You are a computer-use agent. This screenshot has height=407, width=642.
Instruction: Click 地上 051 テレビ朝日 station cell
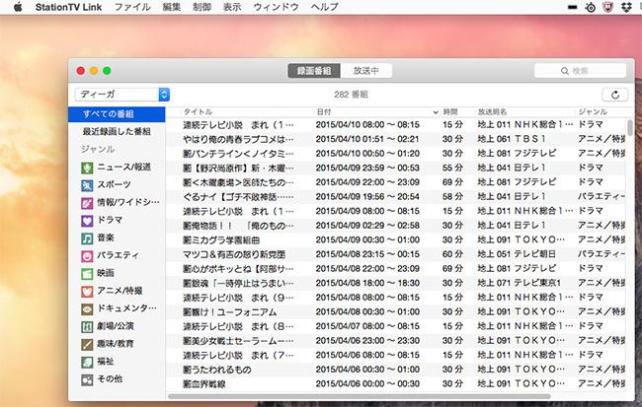[517, 254]
